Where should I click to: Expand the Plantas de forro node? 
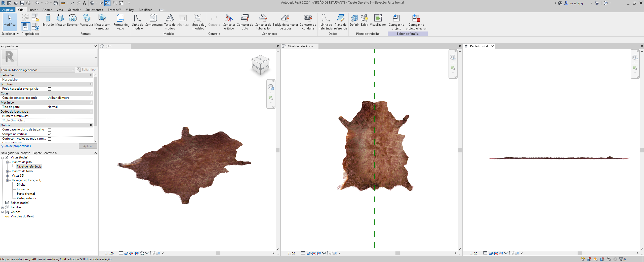pyautogui.click(x=8, y=171)
